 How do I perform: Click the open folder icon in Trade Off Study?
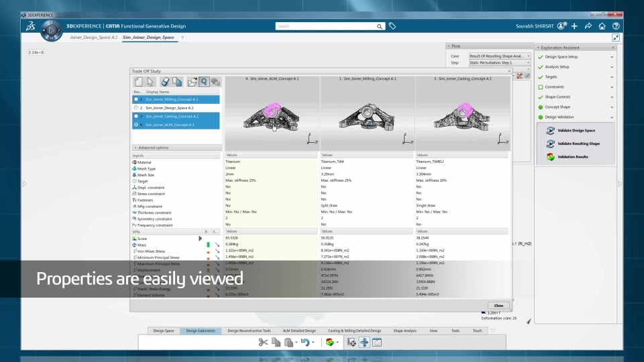[192, 82]
